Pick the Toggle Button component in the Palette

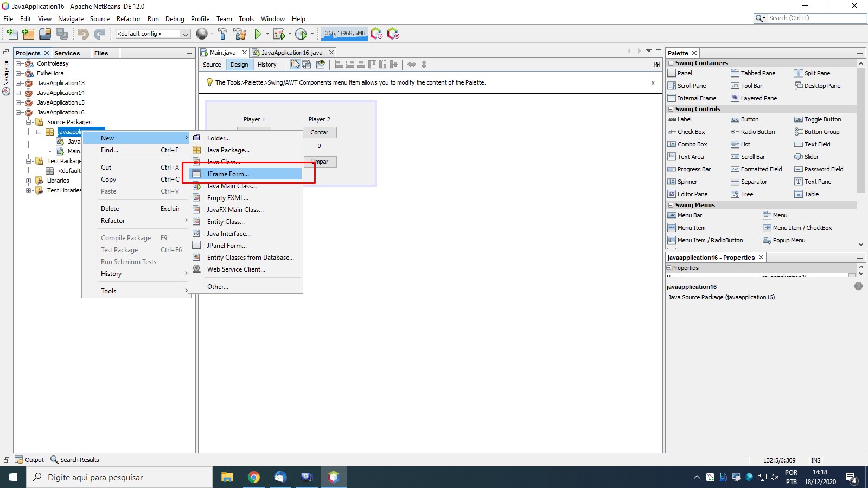pyautogui.click(x=818, y=119)
